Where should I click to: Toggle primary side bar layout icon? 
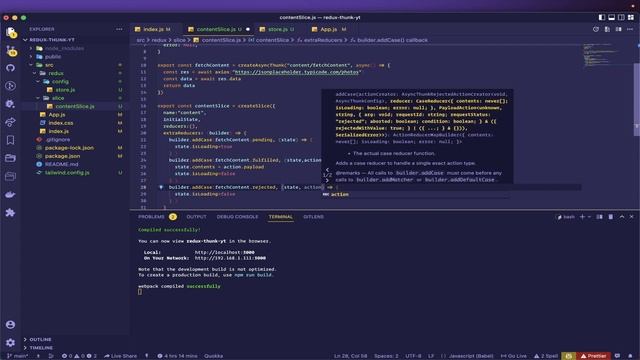(x=602, y=17)
